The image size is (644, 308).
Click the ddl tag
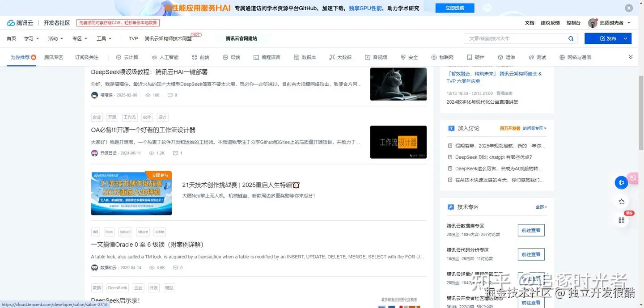tap(96, 232)
